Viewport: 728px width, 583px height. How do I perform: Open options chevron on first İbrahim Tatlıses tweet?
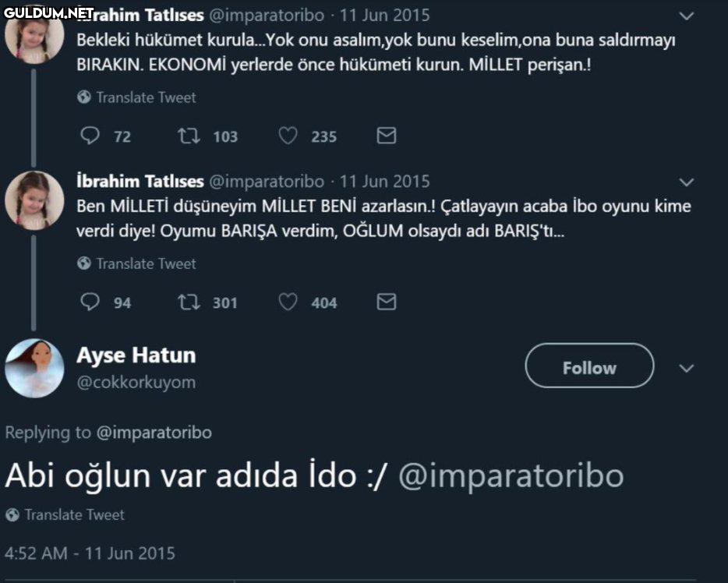tap(686, 16)
